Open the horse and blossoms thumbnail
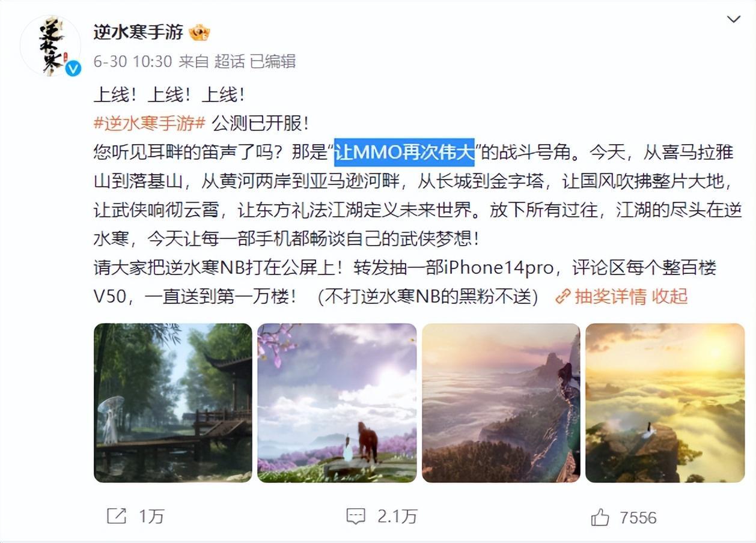Viewport: 756px width, 543px height. tap(337, 402)
